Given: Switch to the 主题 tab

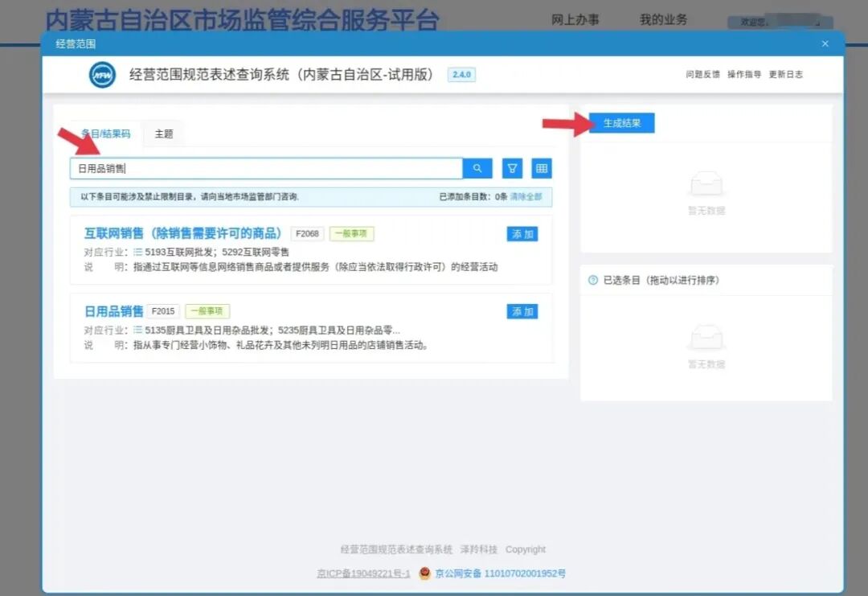Looking at the screenshot, I should click(163, 134).
